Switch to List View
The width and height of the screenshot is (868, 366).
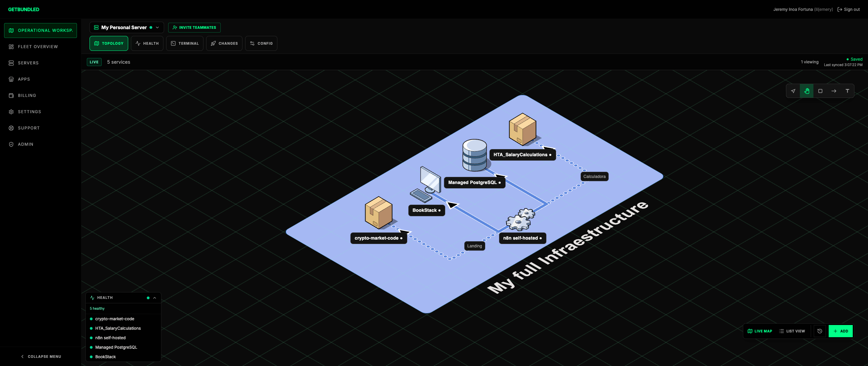792,331
